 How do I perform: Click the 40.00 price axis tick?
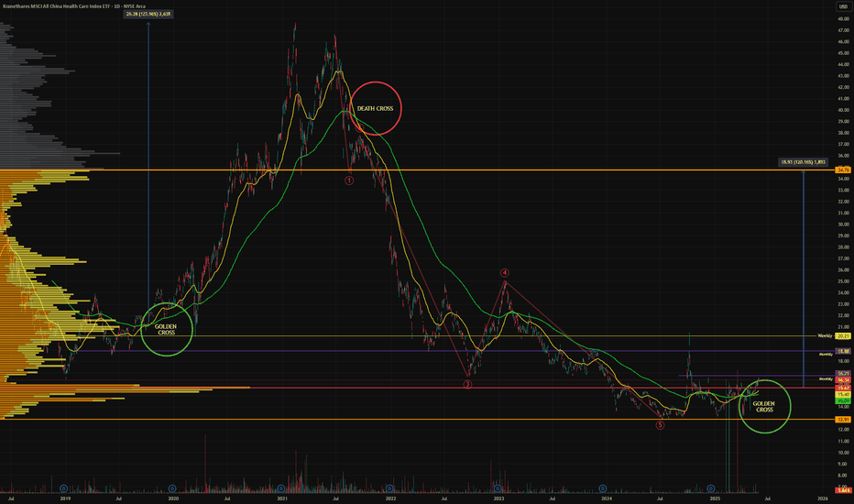coord(843,110)
